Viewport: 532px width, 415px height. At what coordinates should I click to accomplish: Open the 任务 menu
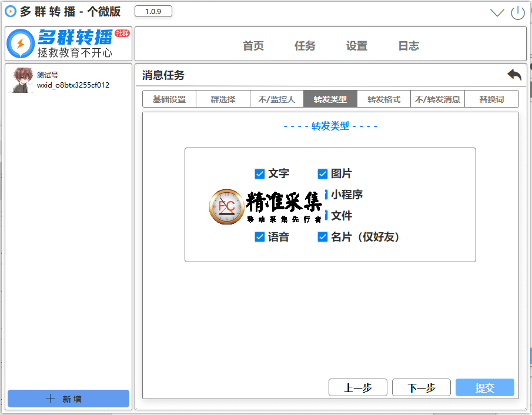click(305, 45)
